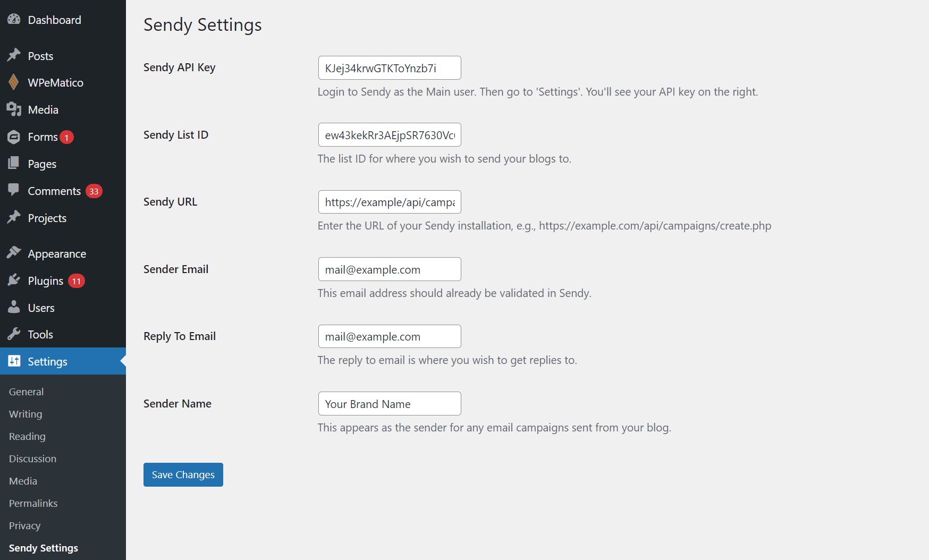The width and height of the screenshot is (929, 560).
Task: Click the Save Changes button
Action: (x=183, y=474)
